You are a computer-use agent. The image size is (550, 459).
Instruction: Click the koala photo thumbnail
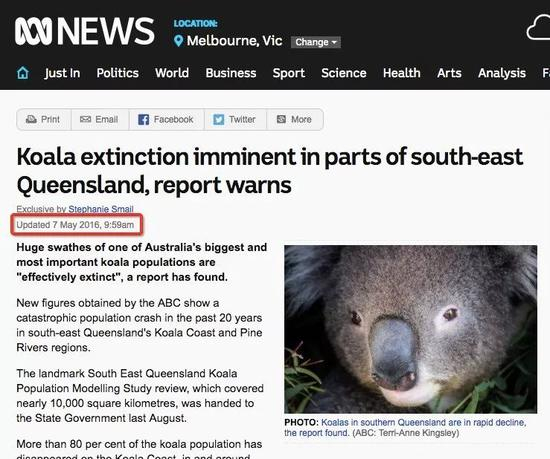[x=410, y=329]
